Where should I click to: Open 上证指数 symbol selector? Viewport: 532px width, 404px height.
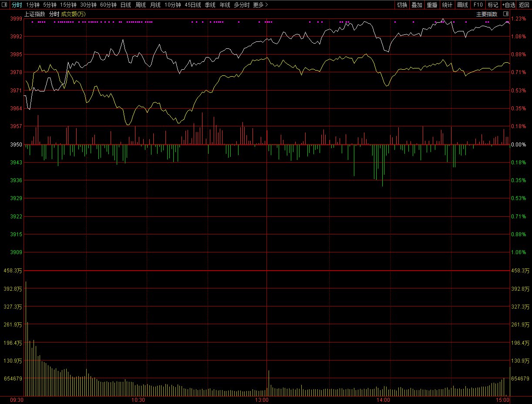click(34, 14)
